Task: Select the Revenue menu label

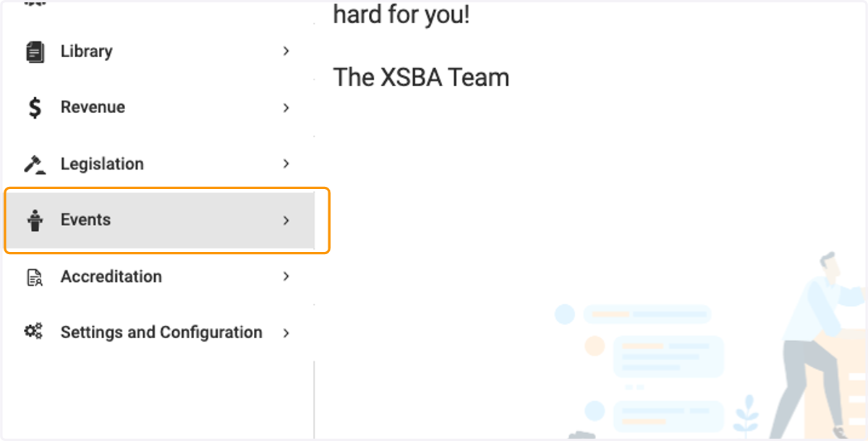Action: coord(93,107)
